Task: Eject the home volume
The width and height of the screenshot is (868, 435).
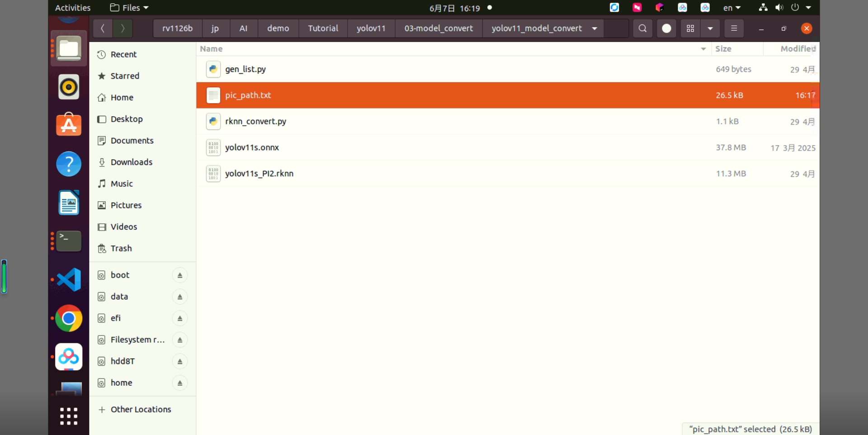Action: tap(180, 383)
